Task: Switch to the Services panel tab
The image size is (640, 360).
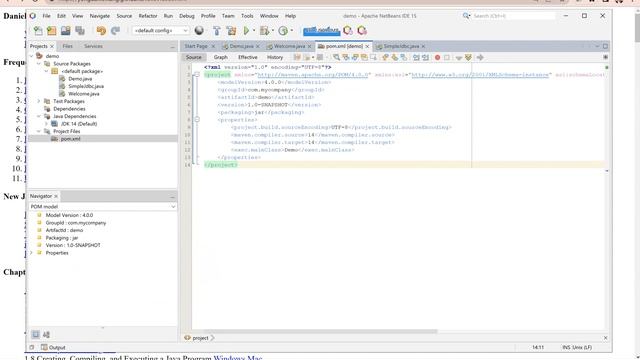Action: tap(93, 47)
